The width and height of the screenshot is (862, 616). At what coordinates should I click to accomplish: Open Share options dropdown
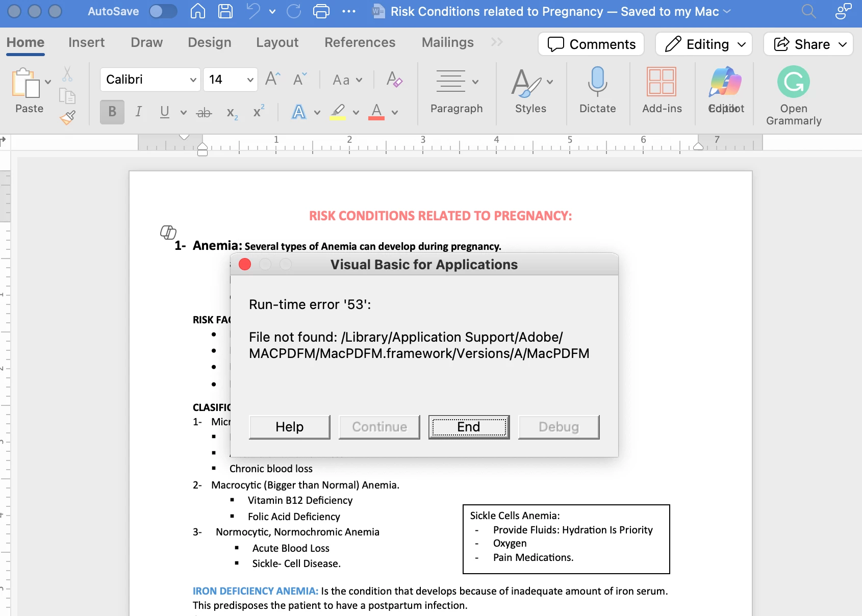843,44
